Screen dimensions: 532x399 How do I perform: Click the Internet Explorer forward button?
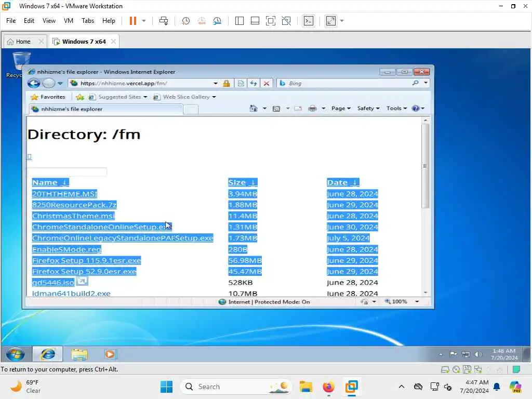[x=48, y=83]
